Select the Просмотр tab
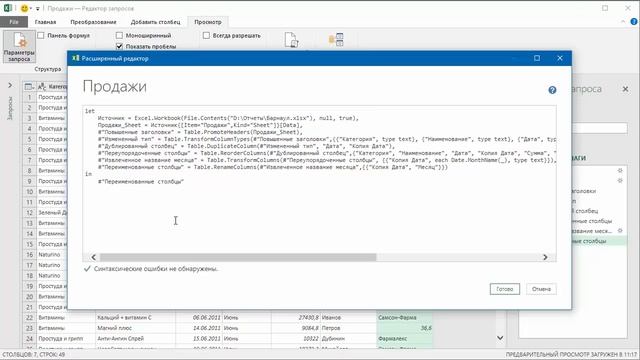The image size is (640, 360). pos(208,22)
